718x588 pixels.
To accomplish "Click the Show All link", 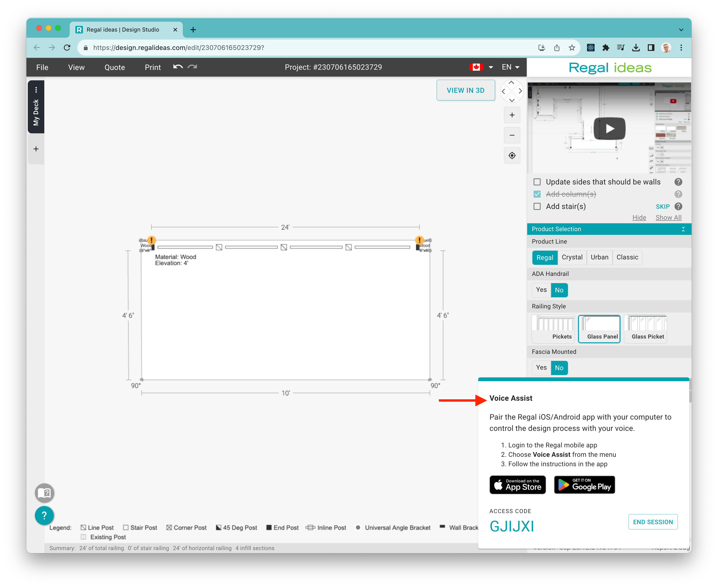I will (x=668, y=217).
